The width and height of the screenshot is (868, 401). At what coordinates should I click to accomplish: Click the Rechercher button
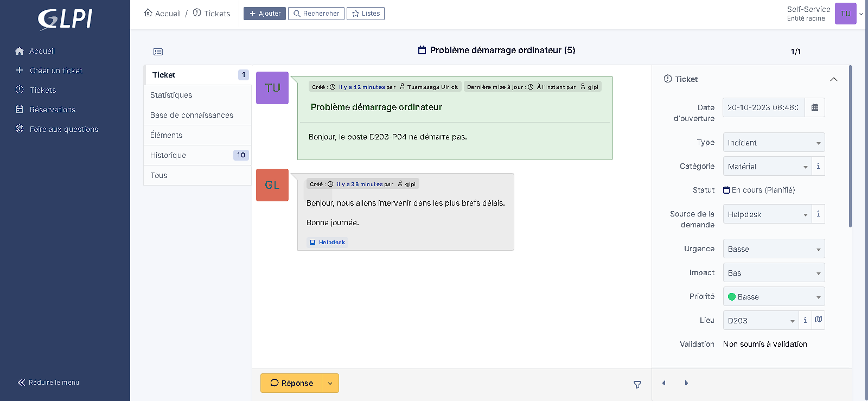click(316, 14)
